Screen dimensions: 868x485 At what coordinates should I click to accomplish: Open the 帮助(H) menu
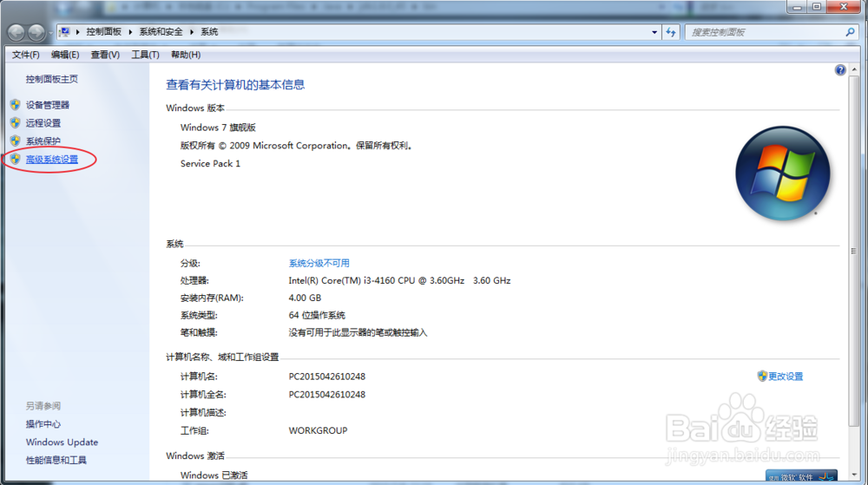point(186,55)
